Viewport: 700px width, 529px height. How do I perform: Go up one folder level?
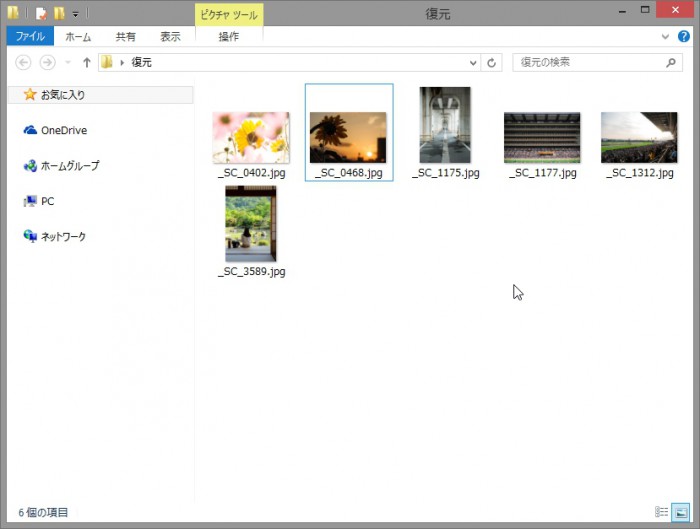(87, 62)
